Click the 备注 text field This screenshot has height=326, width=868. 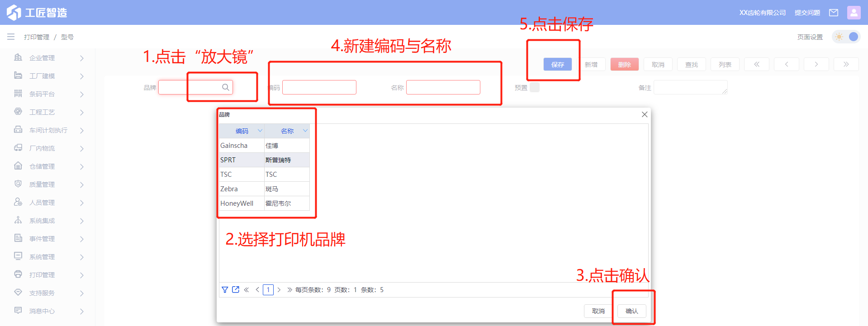pyautogui.click(x=690, y=87)
